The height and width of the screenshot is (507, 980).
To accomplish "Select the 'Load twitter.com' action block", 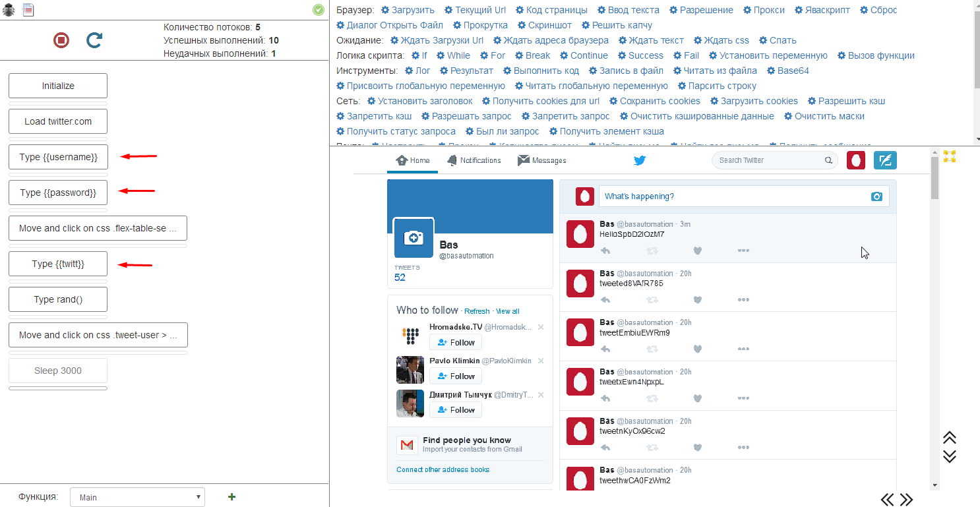I will pyautogui.click(x=58, y=121).
